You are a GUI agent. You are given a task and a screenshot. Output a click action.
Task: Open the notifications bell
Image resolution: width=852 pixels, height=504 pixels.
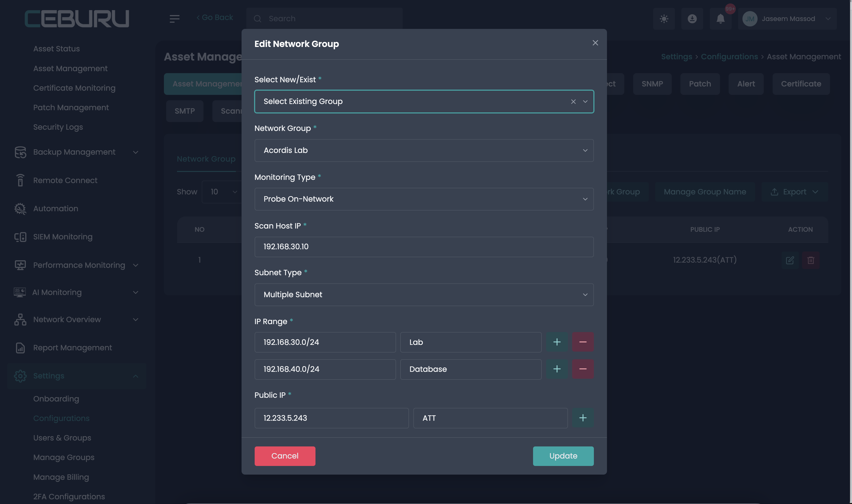point(720,19)
